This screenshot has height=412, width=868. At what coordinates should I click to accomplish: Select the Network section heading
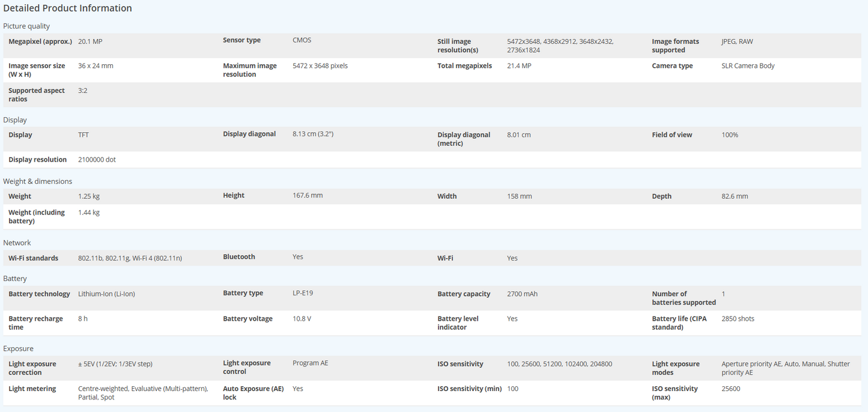(17, 243)
